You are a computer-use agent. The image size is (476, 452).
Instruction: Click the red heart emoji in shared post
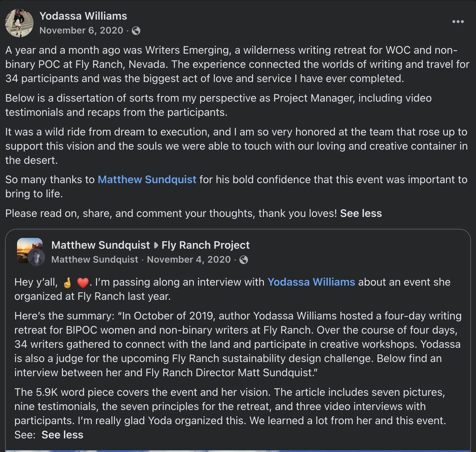coord(83,283)
